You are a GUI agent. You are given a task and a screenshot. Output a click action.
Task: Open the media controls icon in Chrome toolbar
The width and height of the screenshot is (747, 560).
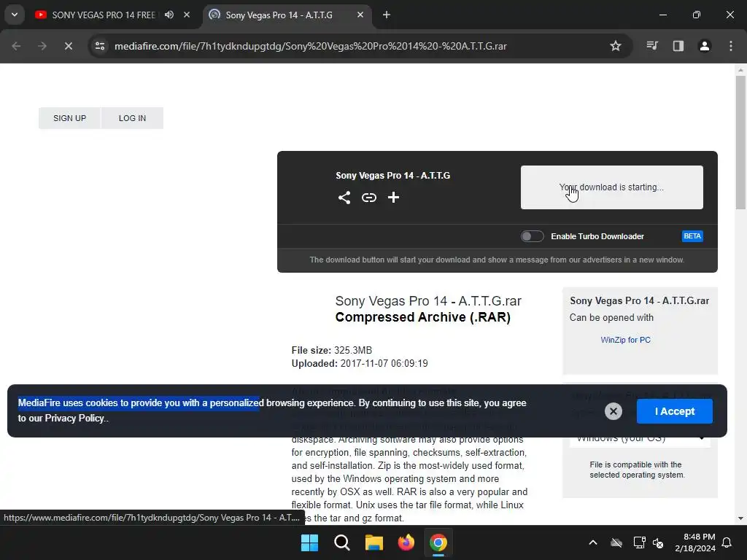click(x=652, y=46)
